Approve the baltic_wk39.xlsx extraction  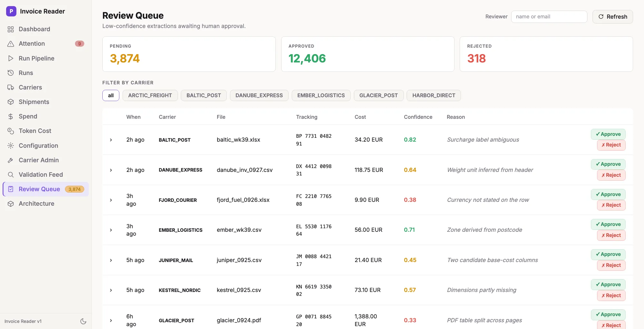(608, 134)
